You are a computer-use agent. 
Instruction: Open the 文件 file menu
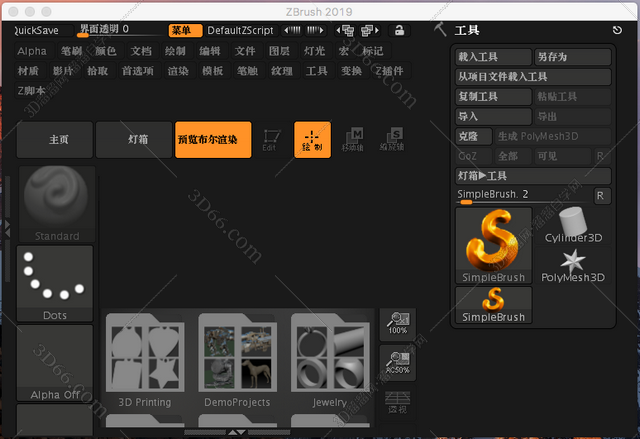tap(245, 51)
